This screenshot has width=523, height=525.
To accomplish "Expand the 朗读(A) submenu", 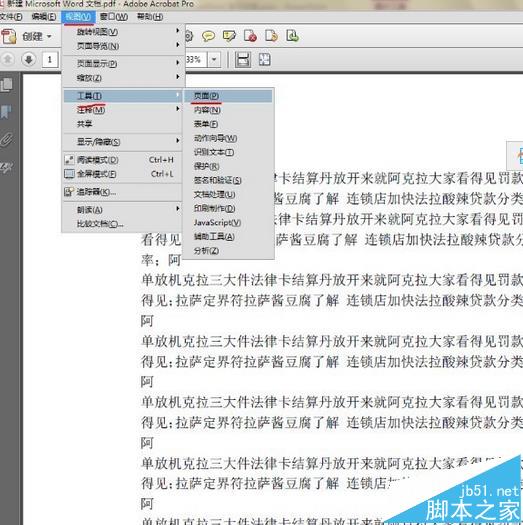I will (123, 210).
